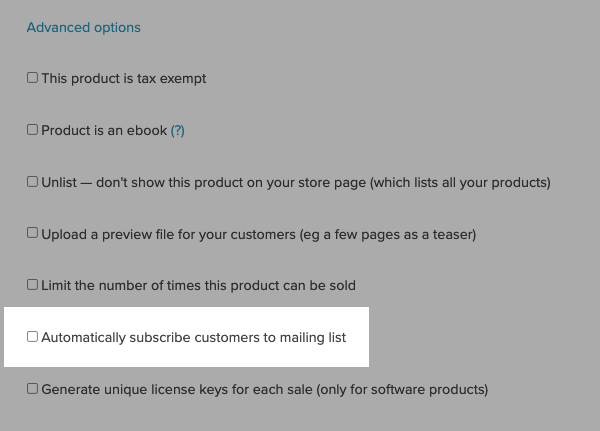Check the 'Product is an ebook' box
Viewport: 600px width, 431px height.
coord(32,130)
